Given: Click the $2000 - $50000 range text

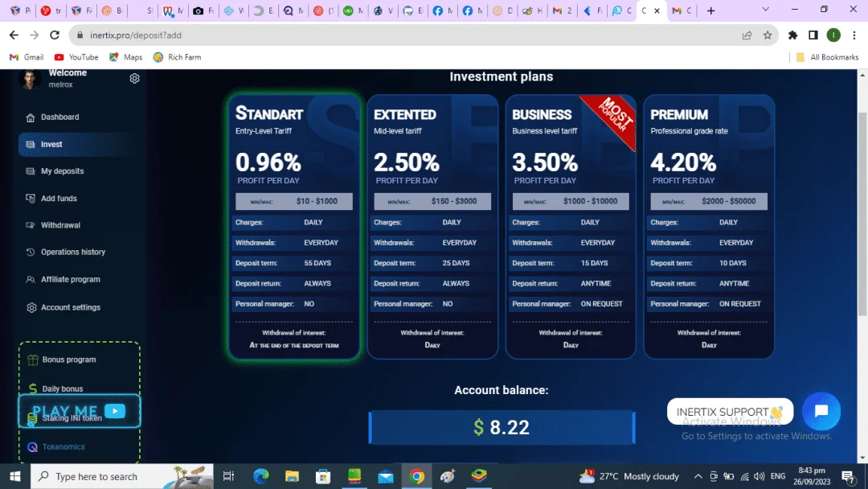Looking at the screenshot, I should 728,201.
